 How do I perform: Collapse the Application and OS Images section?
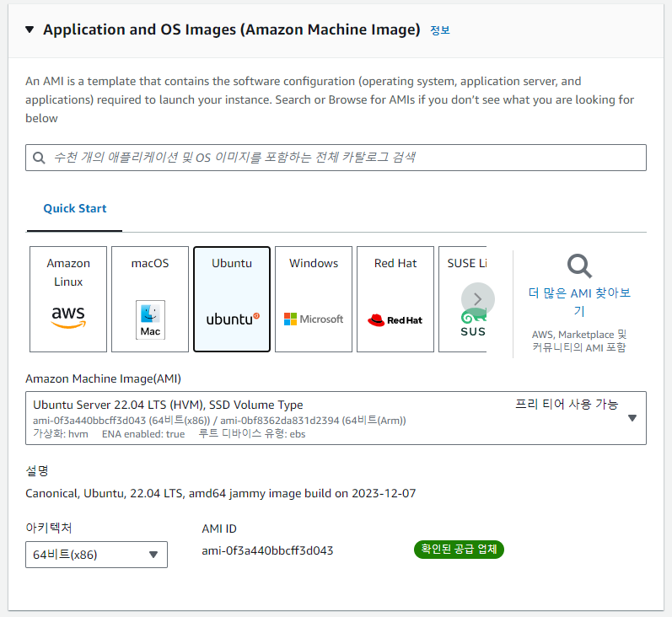click(x=30, y=30)
